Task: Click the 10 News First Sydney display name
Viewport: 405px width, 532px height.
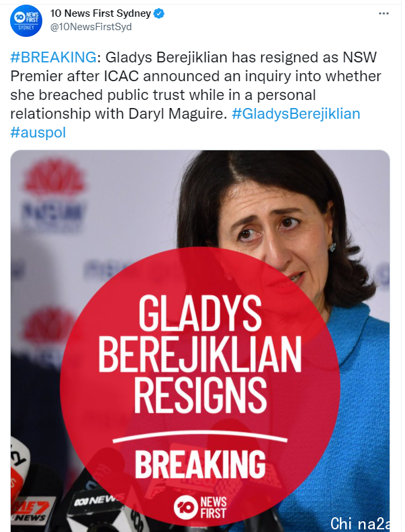Action: click(101, 13)
